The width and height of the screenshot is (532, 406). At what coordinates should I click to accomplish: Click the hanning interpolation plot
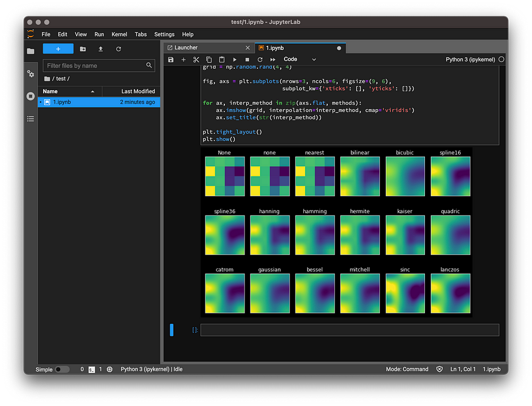pos(270,235)
